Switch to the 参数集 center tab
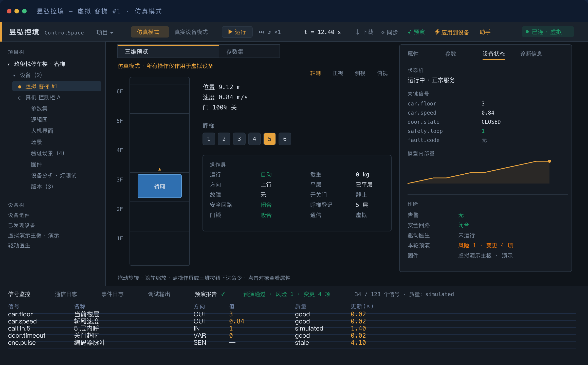 click(x=249, y=51)
